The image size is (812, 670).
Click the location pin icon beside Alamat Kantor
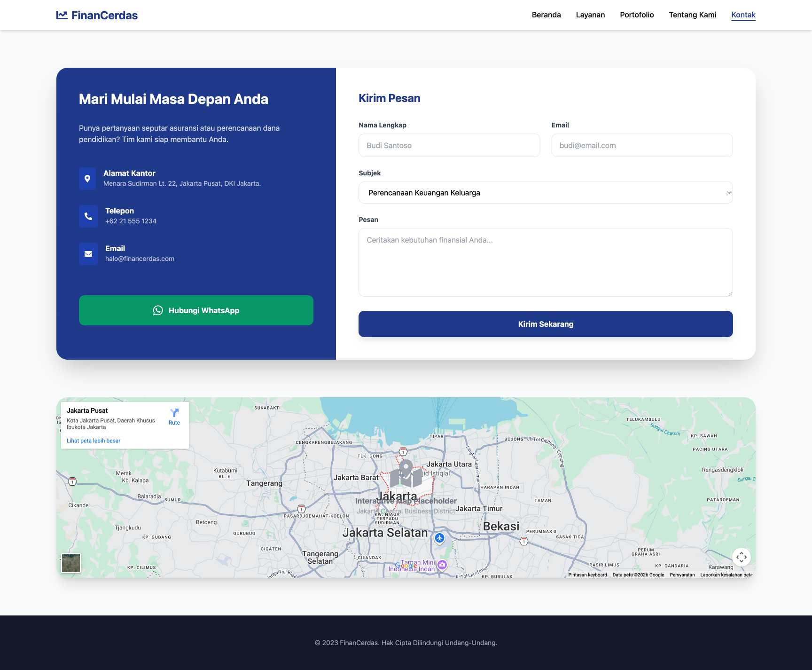(88, 178)
